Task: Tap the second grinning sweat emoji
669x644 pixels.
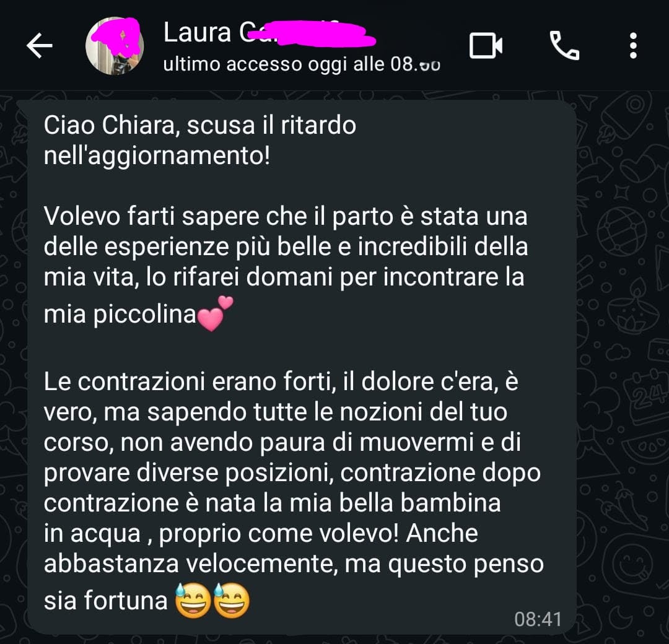Action: coord(231,601)
